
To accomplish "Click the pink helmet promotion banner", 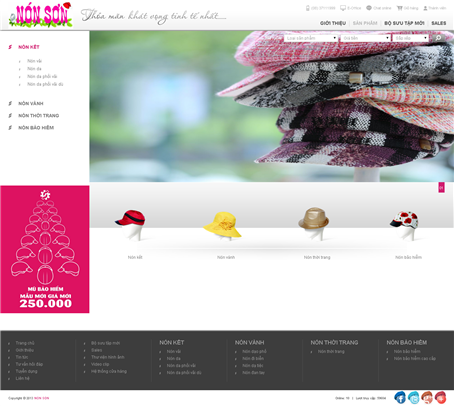I will tap(45, 249).
